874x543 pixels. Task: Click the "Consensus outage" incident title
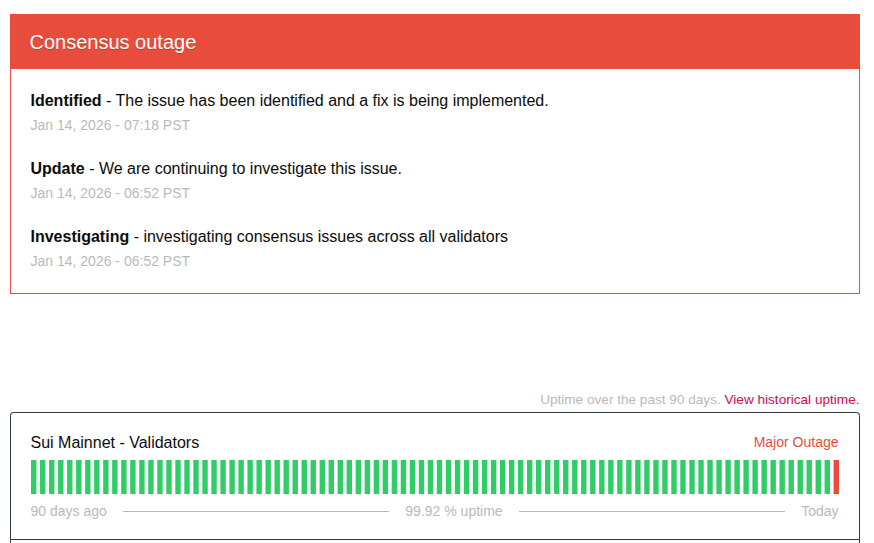(x=113, y=42)
